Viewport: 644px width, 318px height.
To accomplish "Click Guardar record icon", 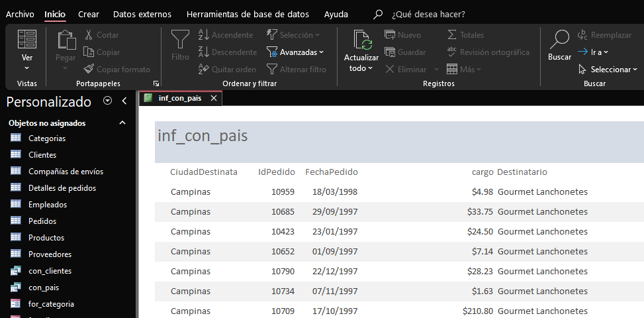I will [x=390, y=52].
